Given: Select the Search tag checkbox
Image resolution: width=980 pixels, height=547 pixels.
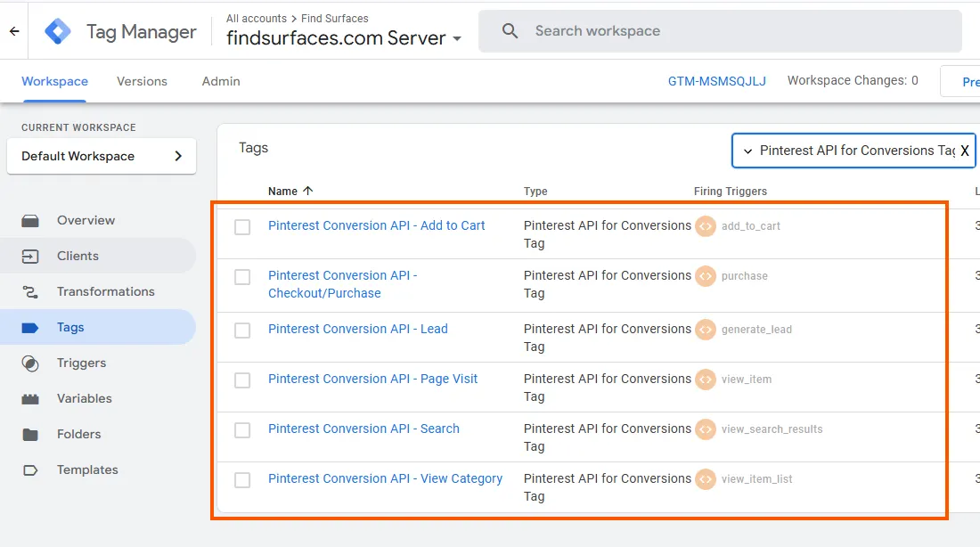Looking at the screenshot, I should tap(242, 430).
